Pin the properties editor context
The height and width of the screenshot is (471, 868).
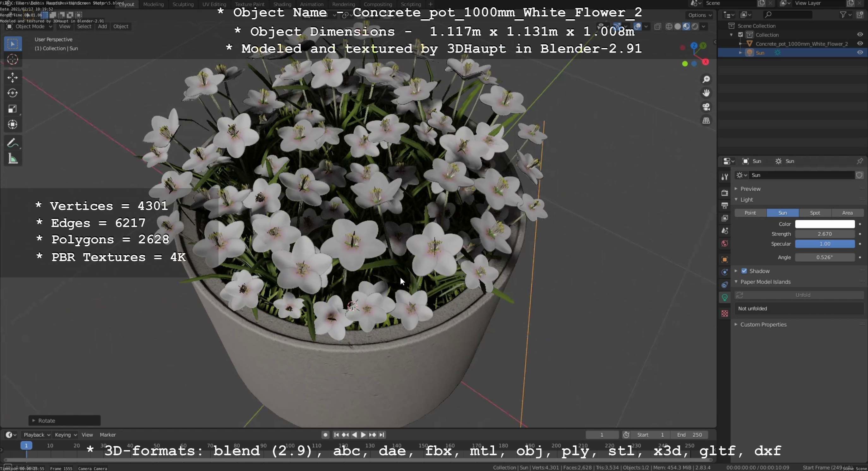pos(859,161)
